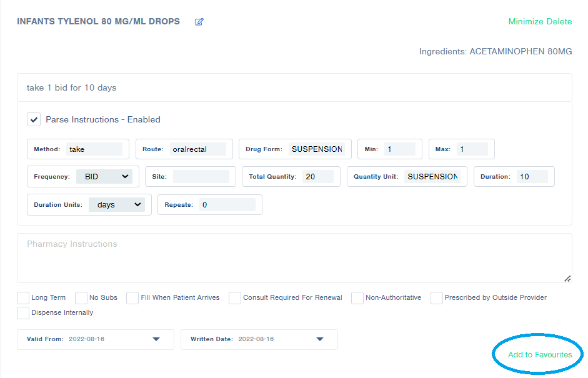Enable the Dispense Internally option
The width and height of the screenshot is (588, 378).
point(23,312)
